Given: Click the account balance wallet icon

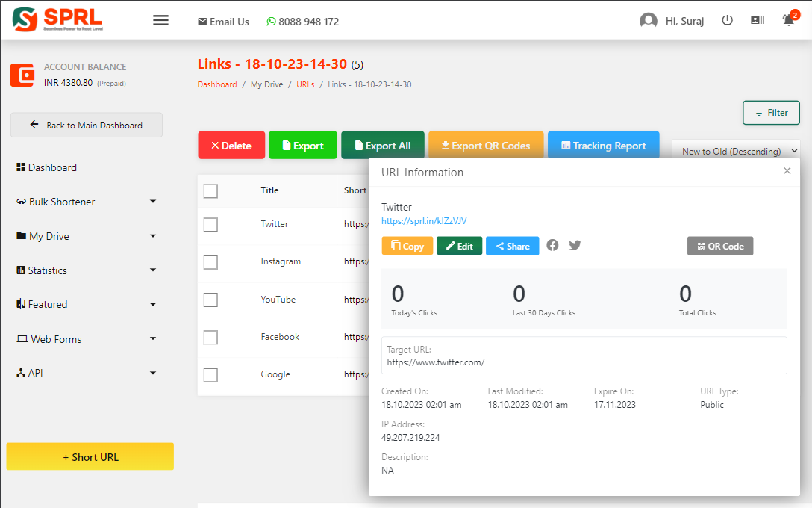Looking at the screenshot, I should click(x=22, y=75).
